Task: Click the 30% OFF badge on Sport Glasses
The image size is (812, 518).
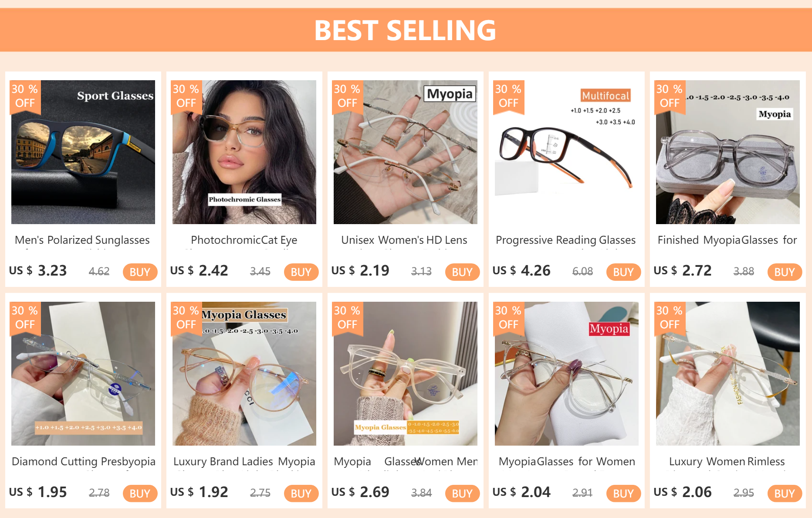Action: [x=25, y=97]
